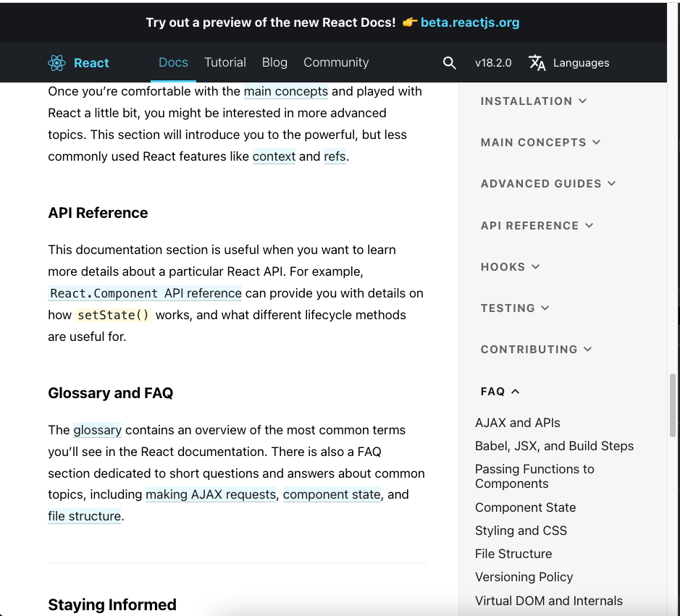Image resolution: width=680 pixels, height=616 pixels.
Task: Click the page vertical scrollbar thumb
Action: pos(673,404)
